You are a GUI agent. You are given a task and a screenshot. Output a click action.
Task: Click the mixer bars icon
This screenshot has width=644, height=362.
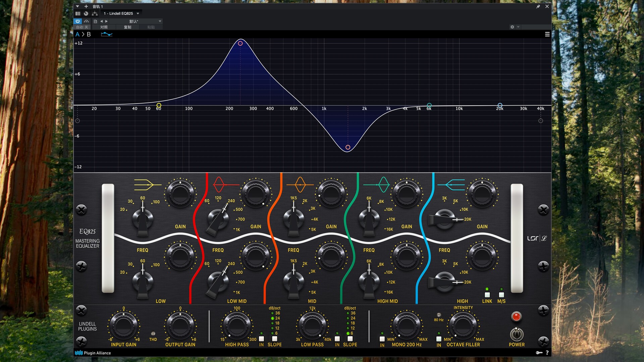tap(78, 13)
